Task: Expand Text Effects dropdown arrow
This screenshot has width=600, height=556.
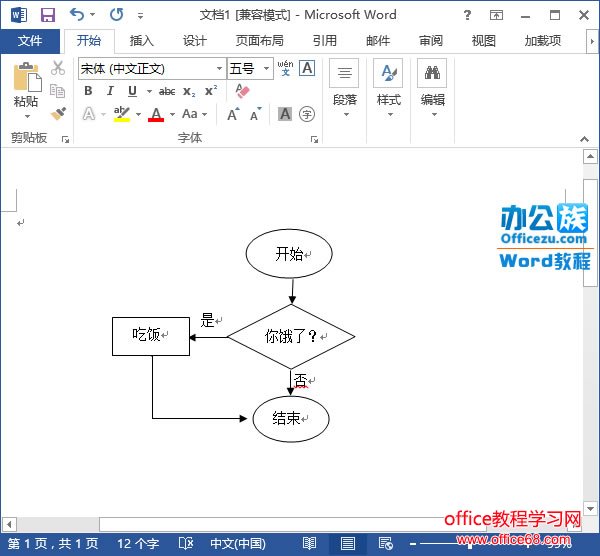Action: point(103,114)
